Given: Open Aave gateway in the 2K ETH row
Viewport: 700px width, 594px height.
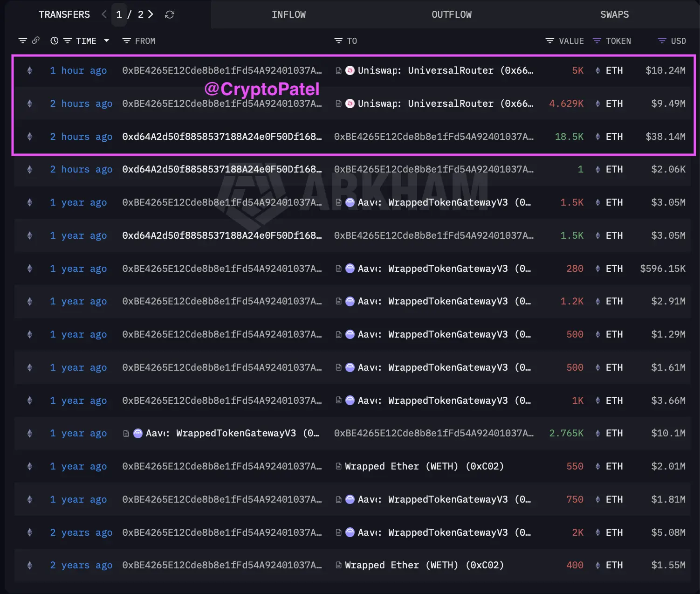Looking at the screenshot, I should [444, 532].
